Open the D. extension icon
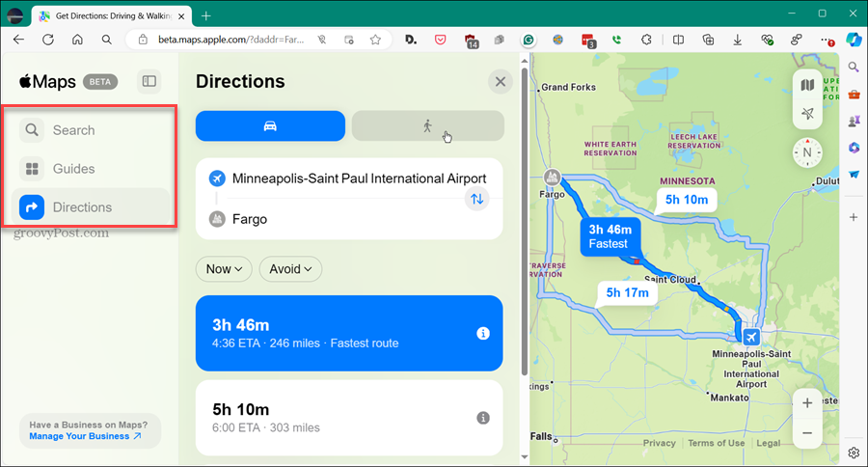868x467 pixels. [411, 40]
